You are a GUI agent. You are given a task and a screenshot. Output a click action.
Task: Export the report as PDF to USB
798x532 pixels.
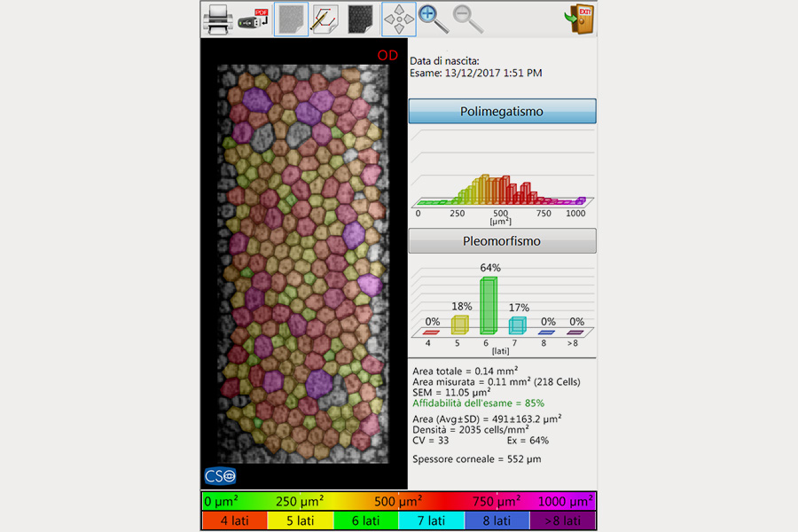[254, 20]
